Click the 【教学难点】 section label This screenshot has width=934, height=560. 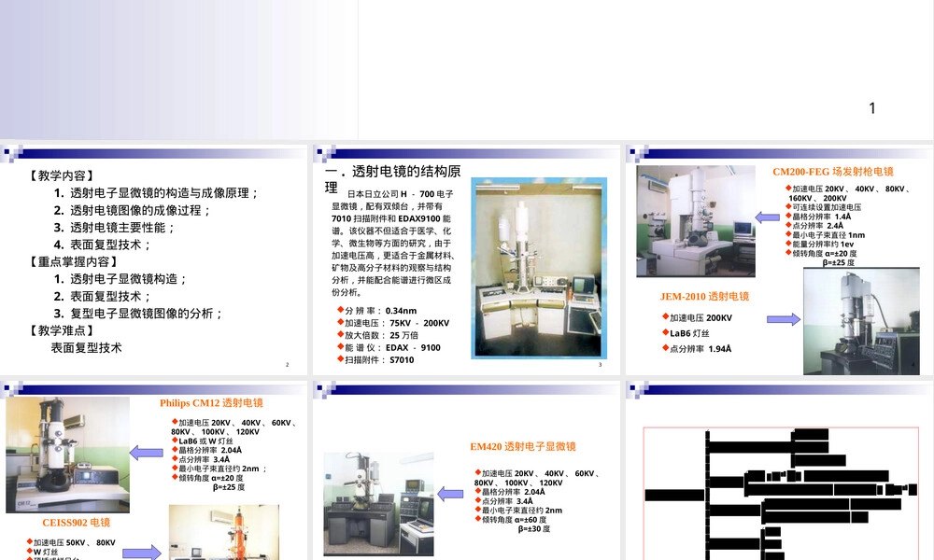(62, 331)
